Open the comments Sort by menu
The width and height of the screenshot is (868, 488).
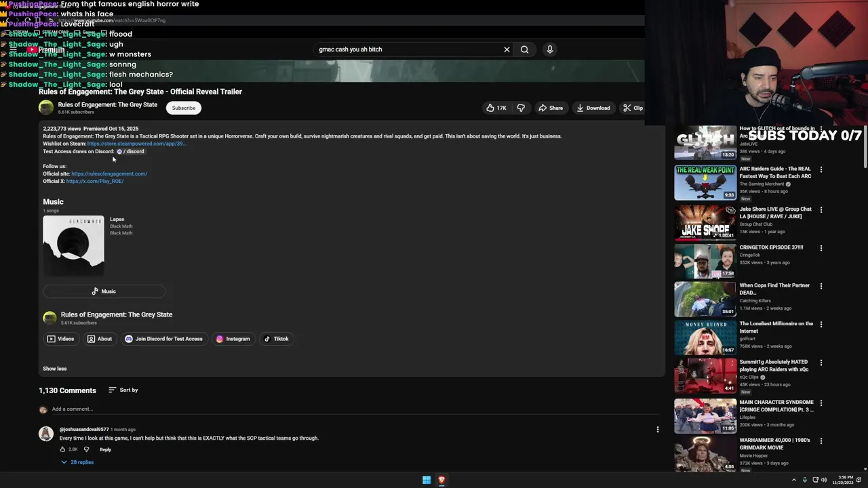(123, 390)
